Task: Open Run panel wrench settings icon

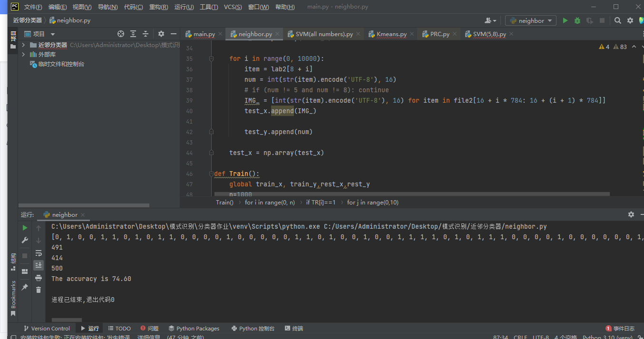Action: [x=25, y=241]
